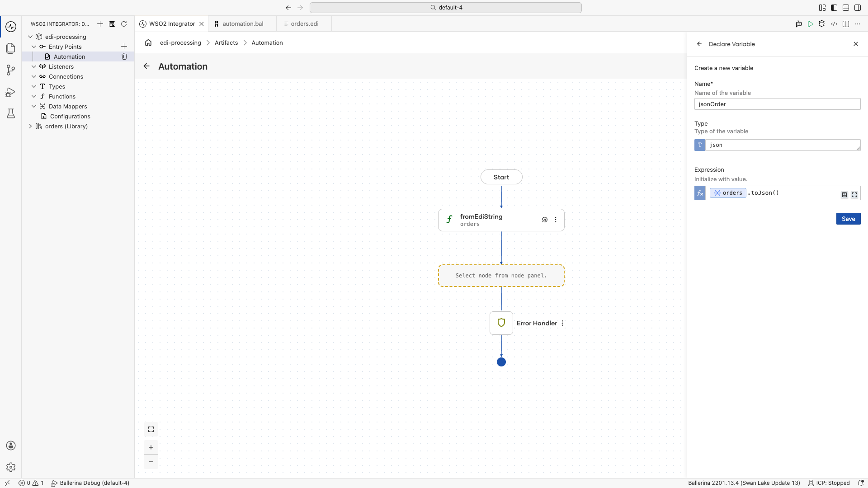Save the declared variable
868x488 pixels.
[848, 219]
